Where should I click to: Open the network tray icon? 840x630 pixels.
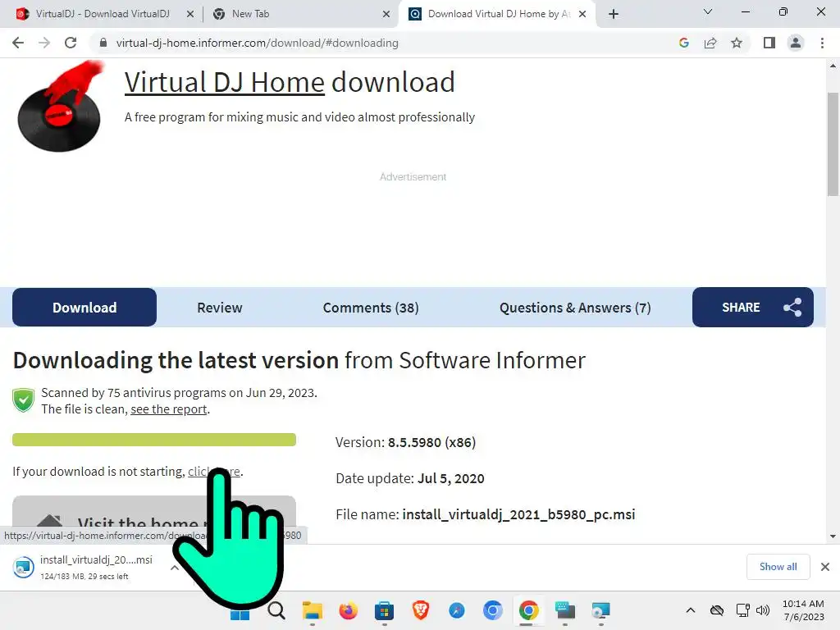(742, 610)
